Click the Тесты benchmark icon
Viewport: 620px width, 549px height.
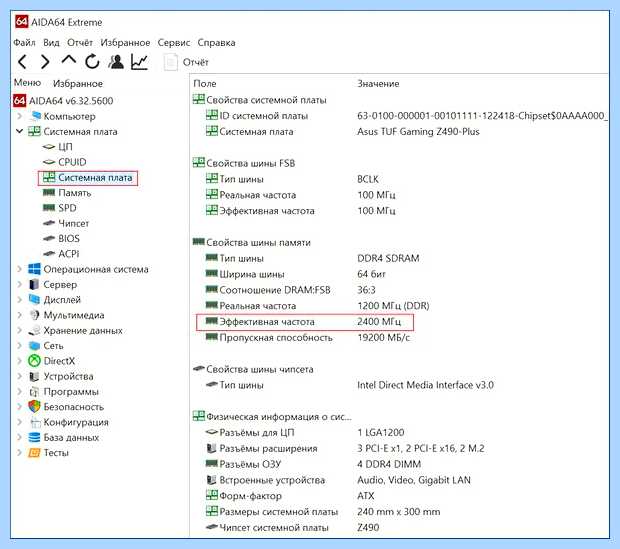(x=34, y=452)
